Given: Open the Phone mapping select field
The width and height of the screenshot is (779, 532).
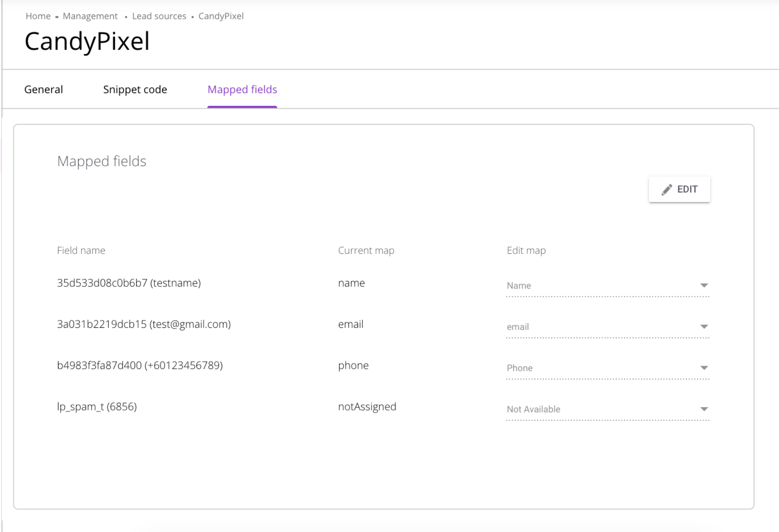Looking at the screenshot, I should tap(599, 368).
